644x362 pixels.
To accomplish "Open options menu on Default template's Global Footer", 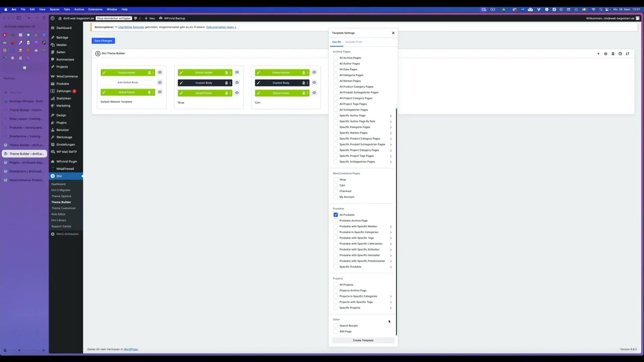I will coord(153,93).
